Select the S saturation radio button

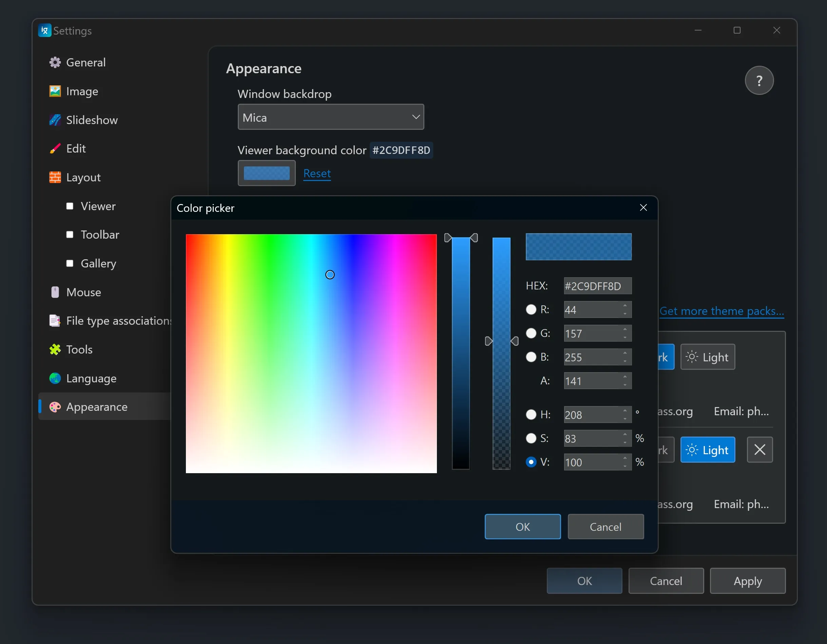click(531, 438)
